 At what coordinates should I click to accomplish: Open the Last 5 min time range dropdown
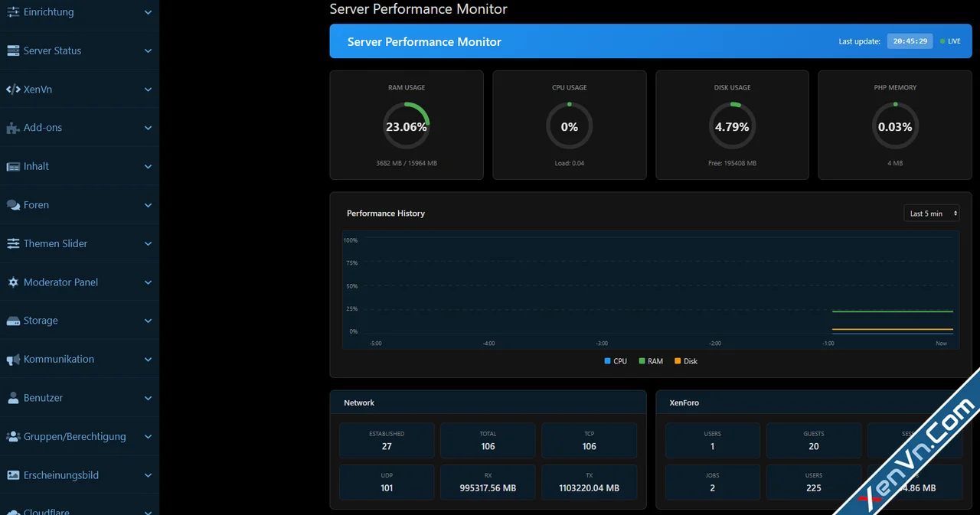pos(932,213)
